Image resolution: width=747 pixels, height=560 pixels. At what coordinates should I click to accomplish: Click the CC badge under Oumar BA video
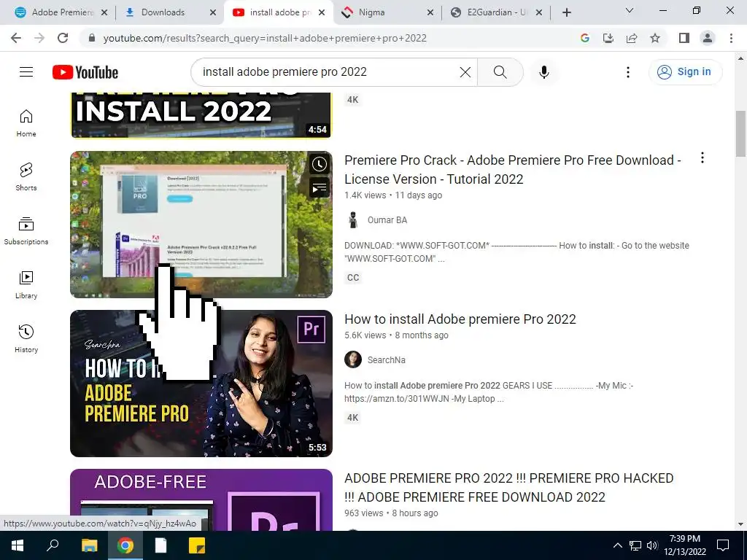pyautogui.click(x=353, y=278)
